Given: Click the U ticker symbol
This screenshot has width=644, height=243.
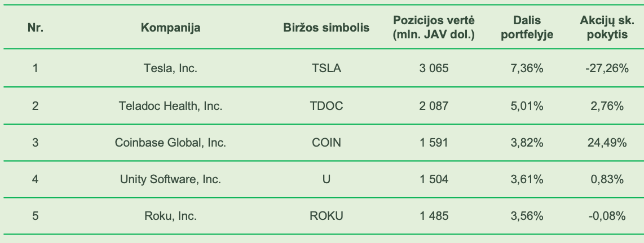Looking at the screenshot, I should click(x=326, y=179).
